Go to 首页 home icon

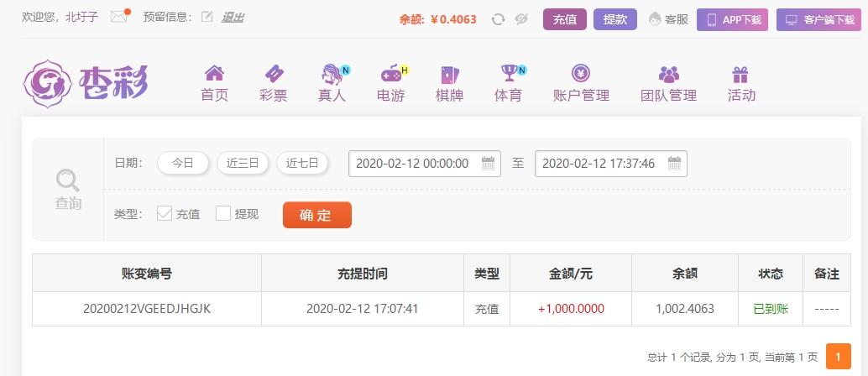click(214, 73)
